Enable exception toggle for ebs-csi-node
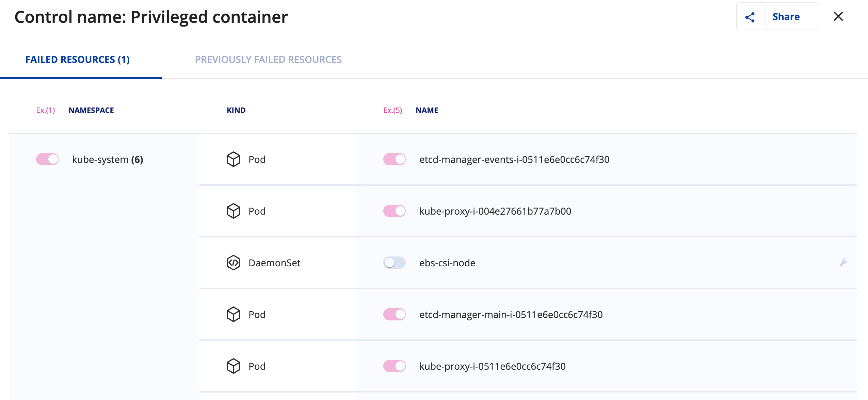Image resolution: width=868 pixels, height=400 pixels. [394, 263]
